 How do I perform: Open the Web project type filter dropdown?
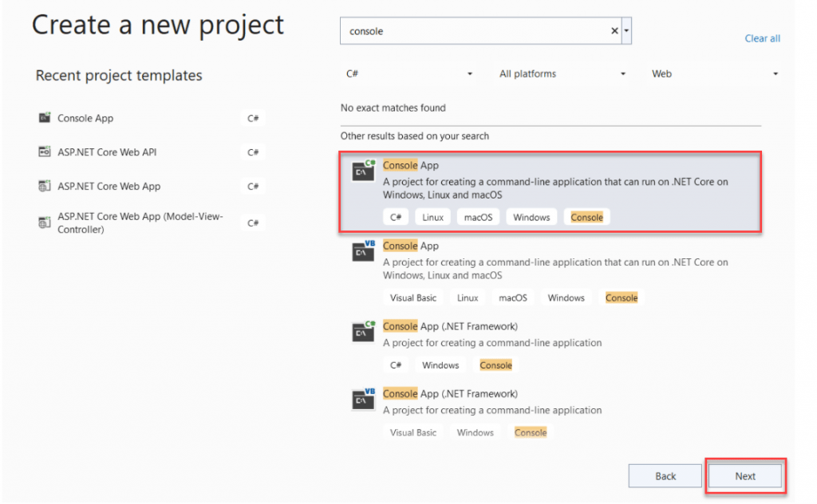pyautogui.click(x=714, y=74)
